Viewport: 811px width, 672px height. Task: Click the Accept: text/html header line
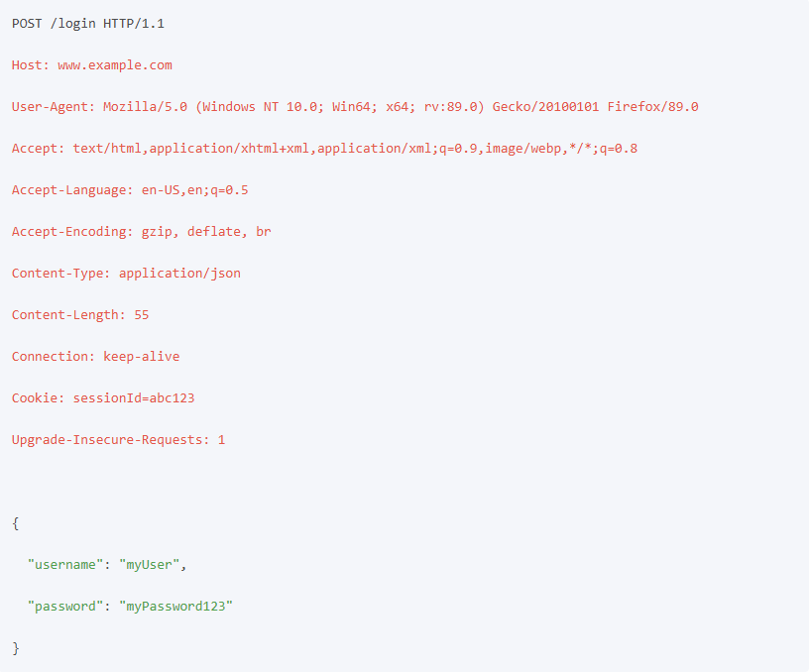click(x=324, y=149)
